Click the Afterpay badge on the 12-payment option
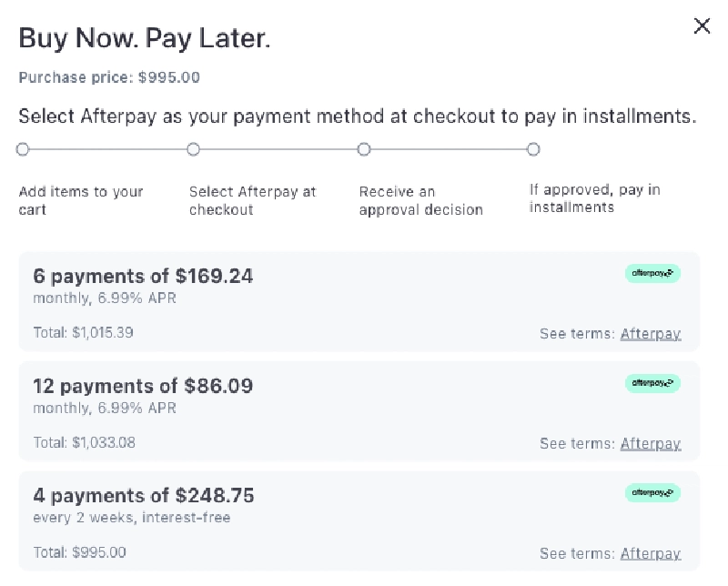Image resolution: width=728 pixels, height=586 pixels. coord(652,383)
